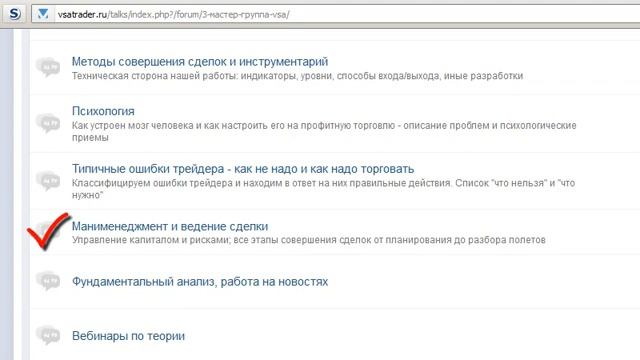This screenshot has width=640, height=360.
Task: Open 'Фундаментальный анализ, работа на новостях' forum
Action: click(200, 282)
